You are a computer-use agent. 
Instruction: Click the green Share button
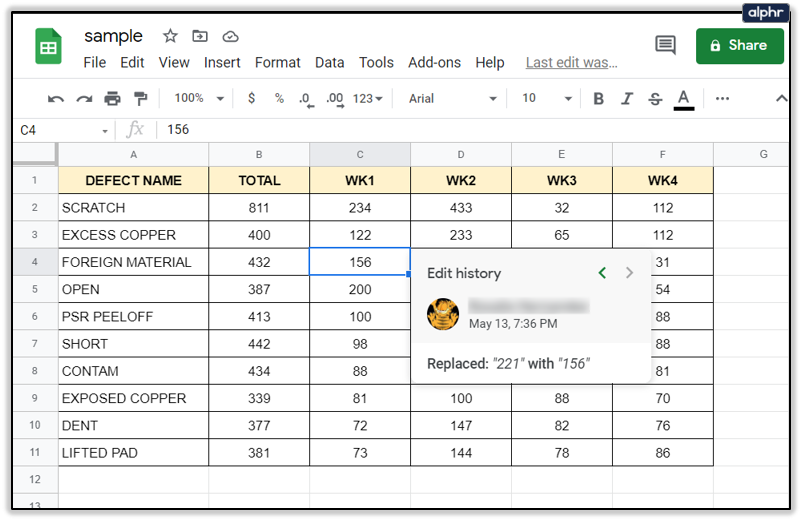(x=738, y=45)
